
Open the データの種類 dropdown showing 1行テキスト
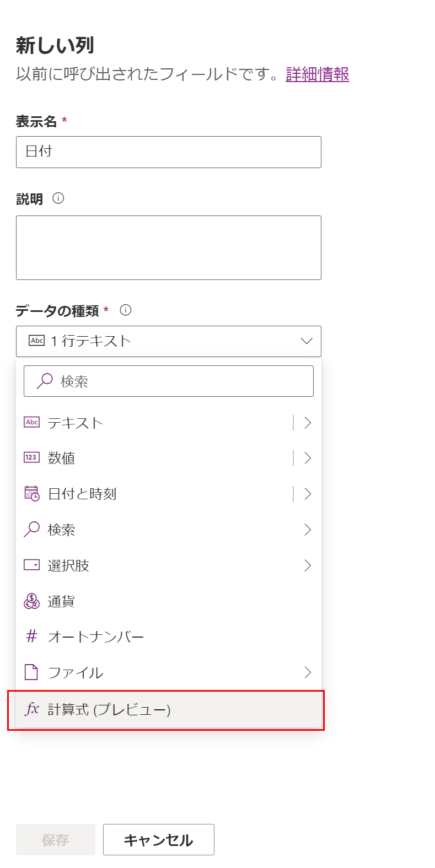[169, 341]
